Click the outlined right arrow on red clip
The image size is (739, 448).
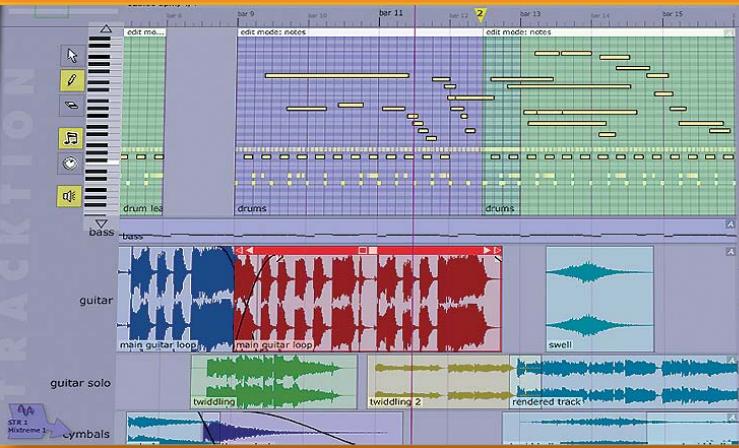(497, 250)
